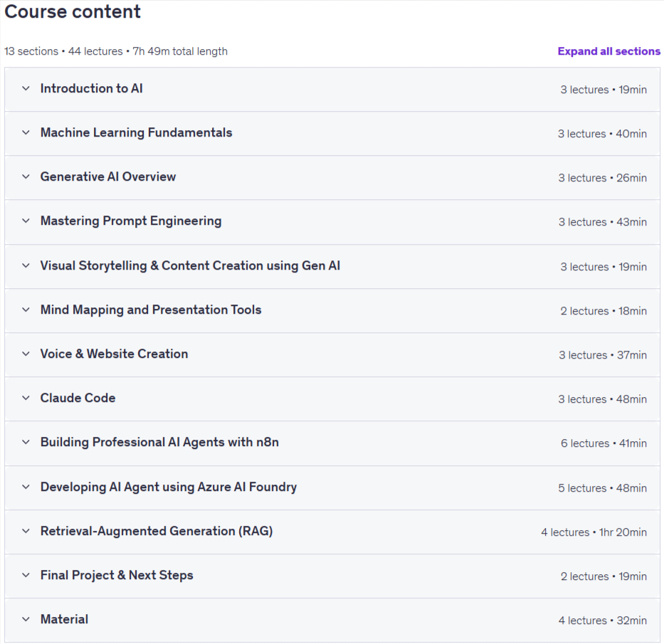Click Expand all sections link

(608, 51)
